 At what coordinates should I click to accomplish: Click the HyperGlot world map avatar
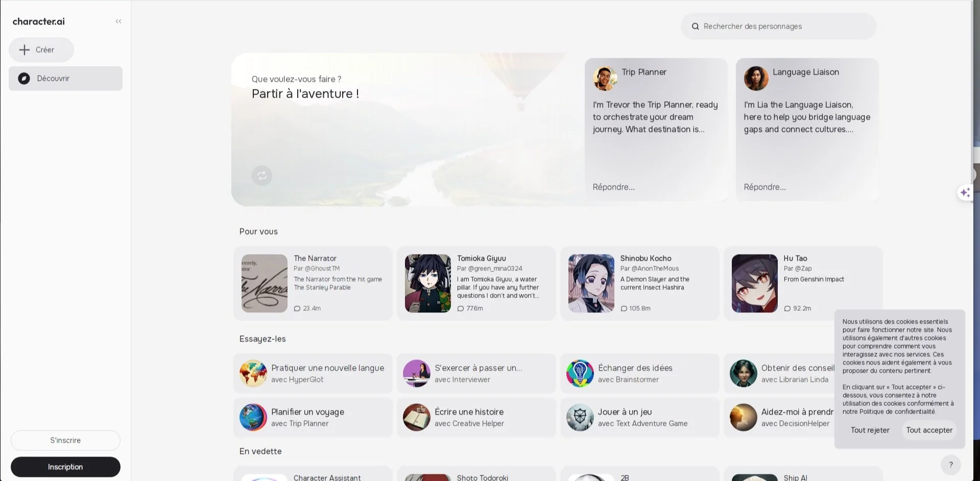pos(253,373)
